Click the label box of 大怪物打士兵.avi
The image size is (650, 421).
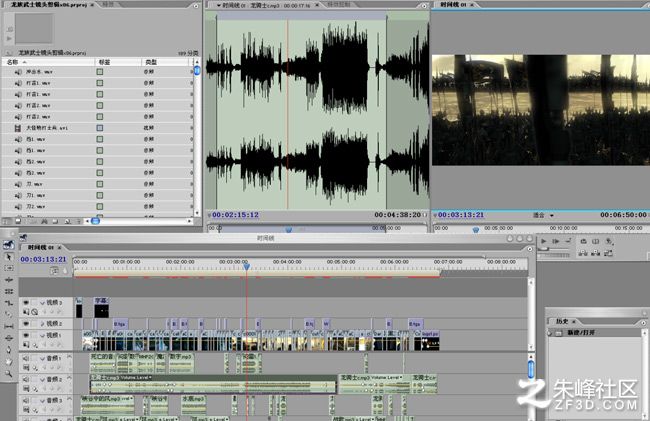coord(99,128)
